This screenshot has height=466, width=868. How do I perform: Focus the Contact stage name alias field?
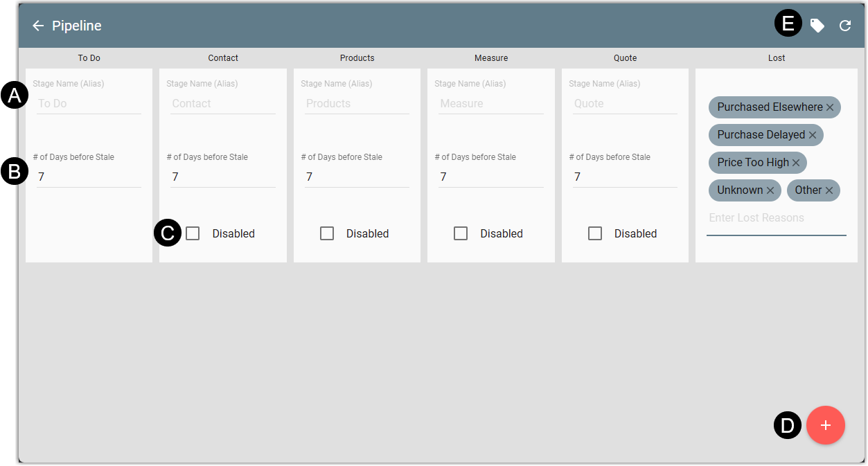click(x=222, y=104)
